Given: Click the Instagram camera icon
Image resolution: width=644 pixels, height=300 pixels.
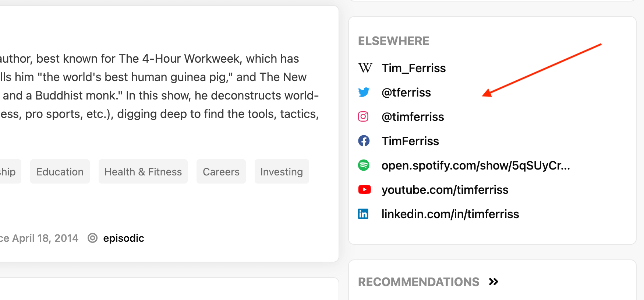Looking at the screenshot, I should tap(363, 116).
